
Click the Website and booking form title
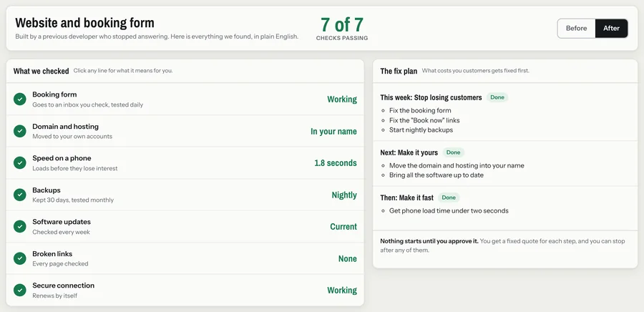point(84,23)
